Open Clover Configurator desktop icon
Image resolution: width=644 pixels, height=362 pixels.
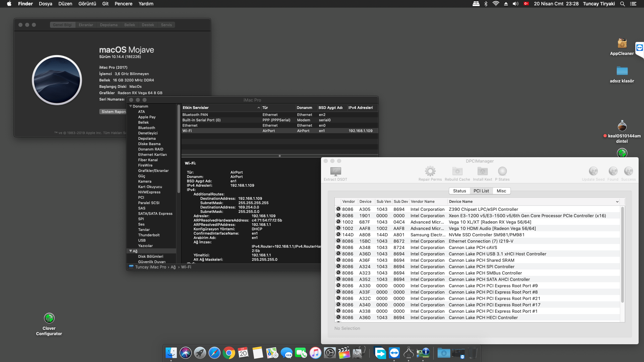pos(49,318)
